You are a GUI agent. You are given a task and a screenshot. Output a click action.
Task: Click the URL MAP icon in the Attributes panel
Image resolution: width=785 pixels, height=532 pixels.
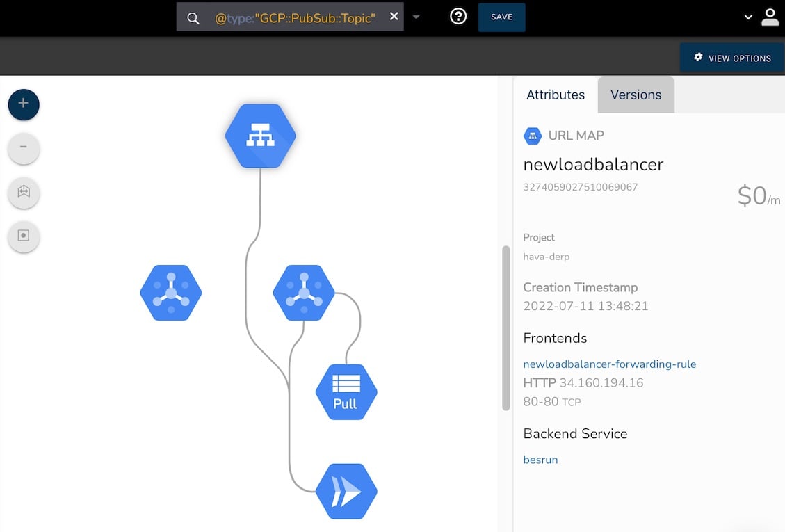point(531,136)
